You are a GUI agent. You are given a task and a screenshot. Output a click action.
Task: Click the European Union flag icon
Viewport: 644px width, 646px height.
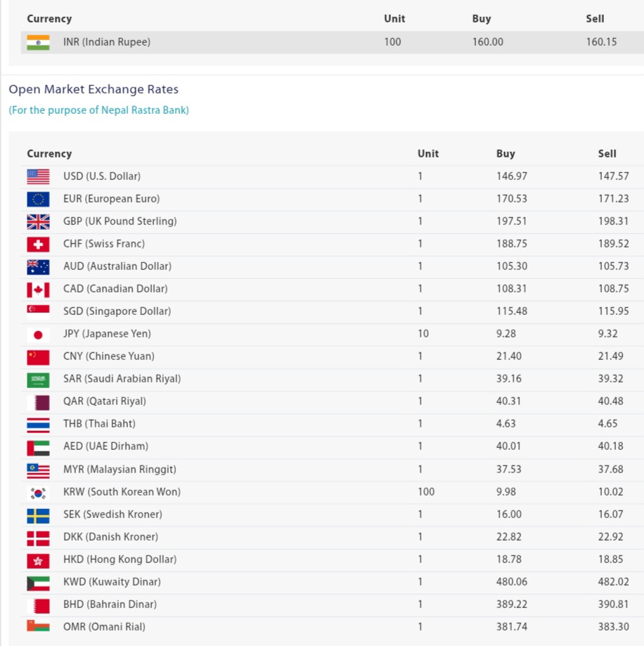(x=38, y=199)
